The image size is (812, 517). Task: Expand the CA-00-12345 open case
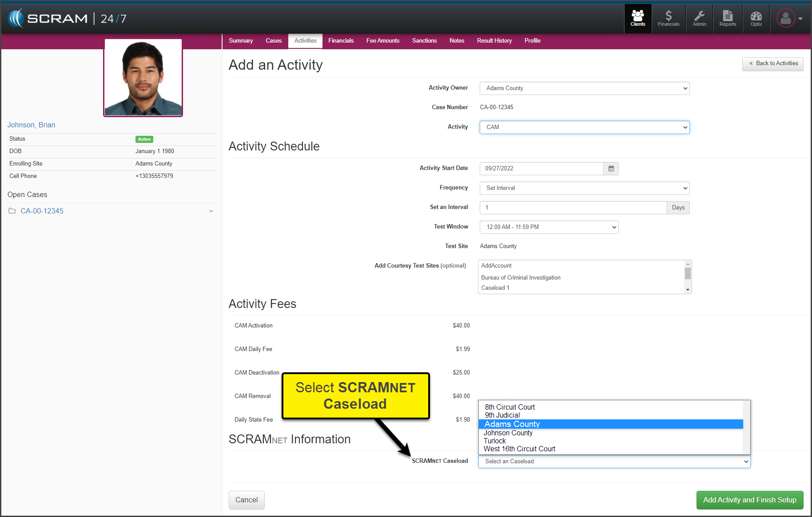211,211
